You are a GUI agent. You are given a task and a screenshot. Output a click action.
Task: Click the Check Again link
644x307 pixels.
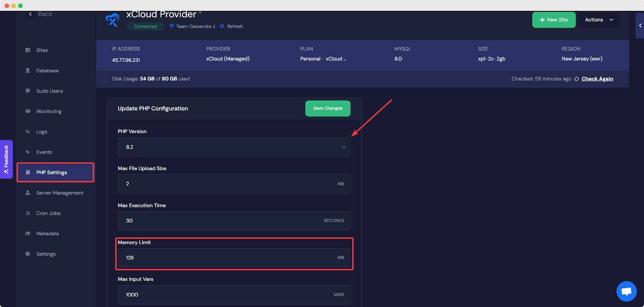597,79
